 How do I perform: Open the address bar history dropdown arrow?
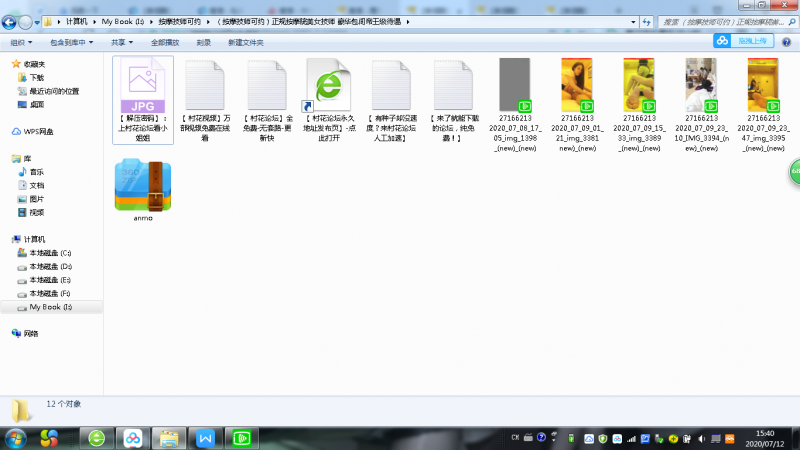coord(633,22)
